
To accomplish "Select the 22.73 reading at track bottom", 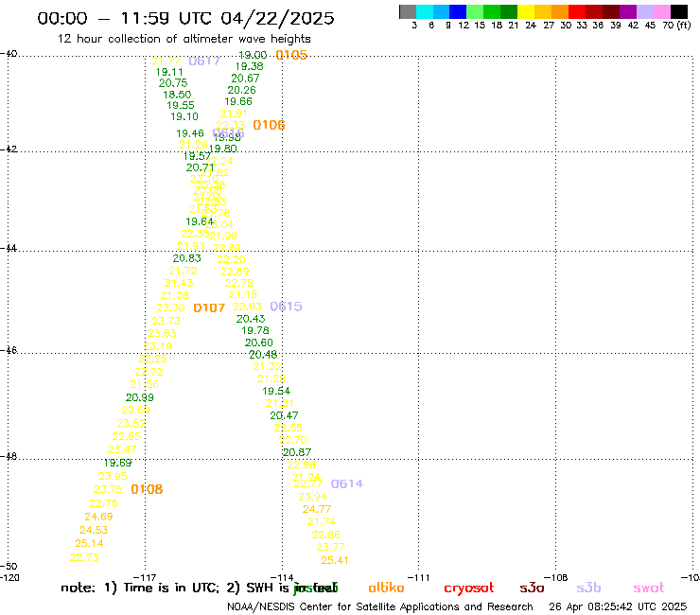I will 84,557.
